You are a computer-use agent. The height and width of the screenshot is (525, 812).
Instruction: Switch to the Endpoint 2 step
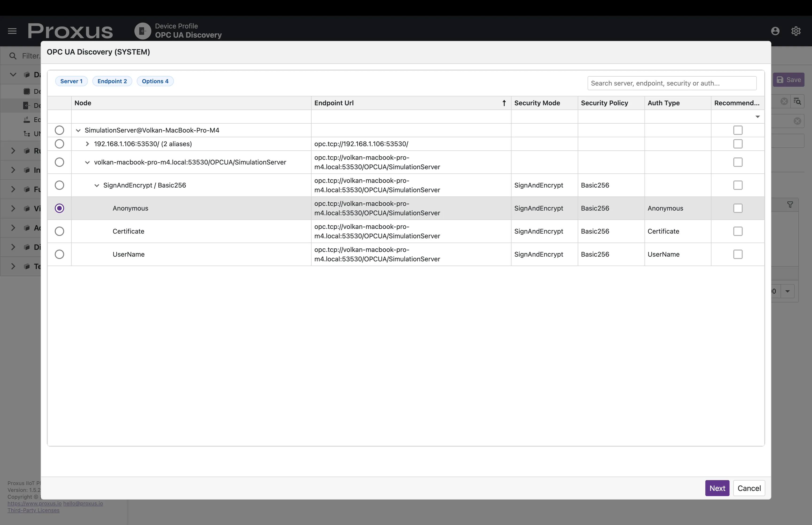112,81
